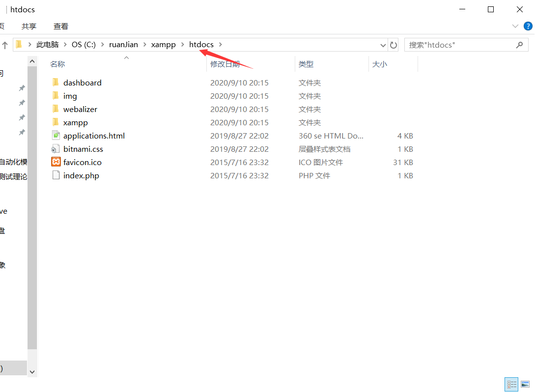
Task: Expand the chevron after OS (C:)
Action: pos(102,44)
